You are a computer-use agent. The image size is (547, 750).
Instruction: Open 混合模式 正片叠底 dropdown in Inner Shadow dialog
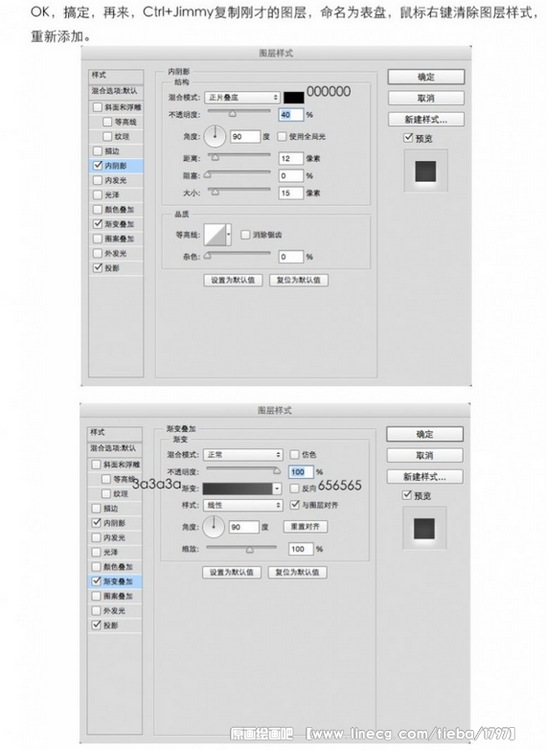(242, 97)
